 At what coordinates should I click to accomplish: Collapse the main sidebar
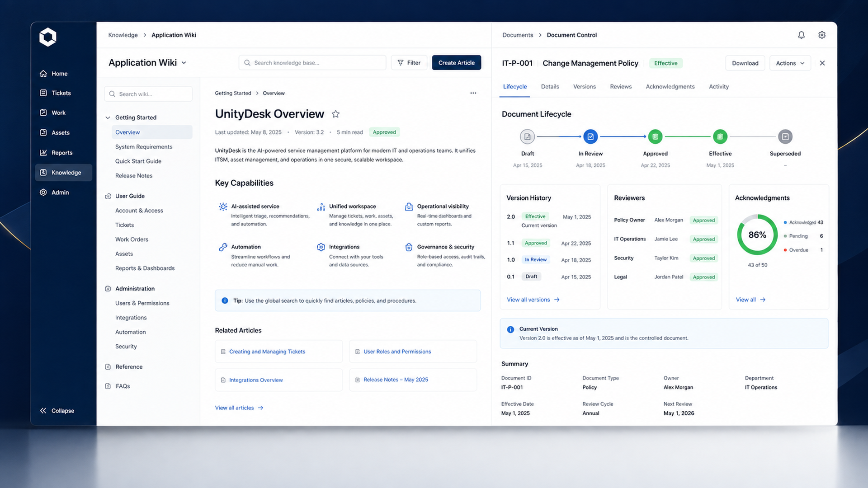pyautogui.click(x=57, y=411)
